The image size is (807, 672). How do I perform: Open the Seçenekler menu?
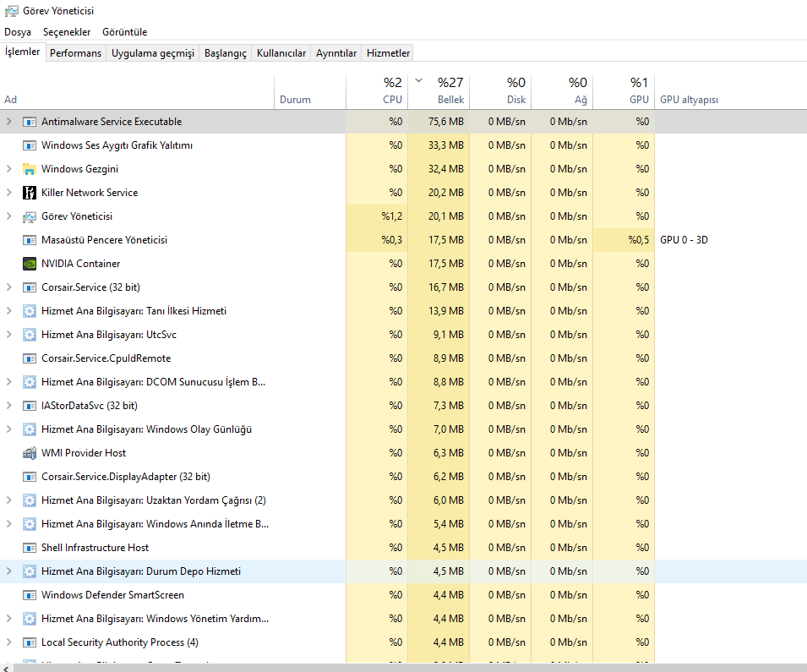pyautogui.click(x=67, y=32)
